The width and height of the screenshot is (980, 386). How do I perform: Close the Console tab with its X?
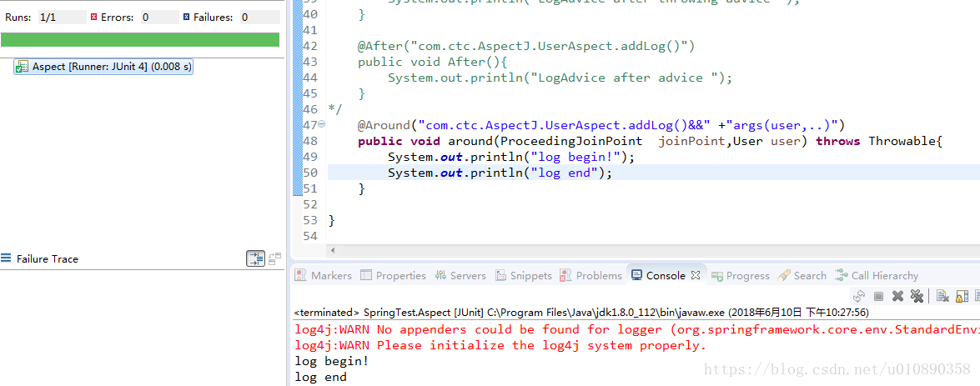695,275
